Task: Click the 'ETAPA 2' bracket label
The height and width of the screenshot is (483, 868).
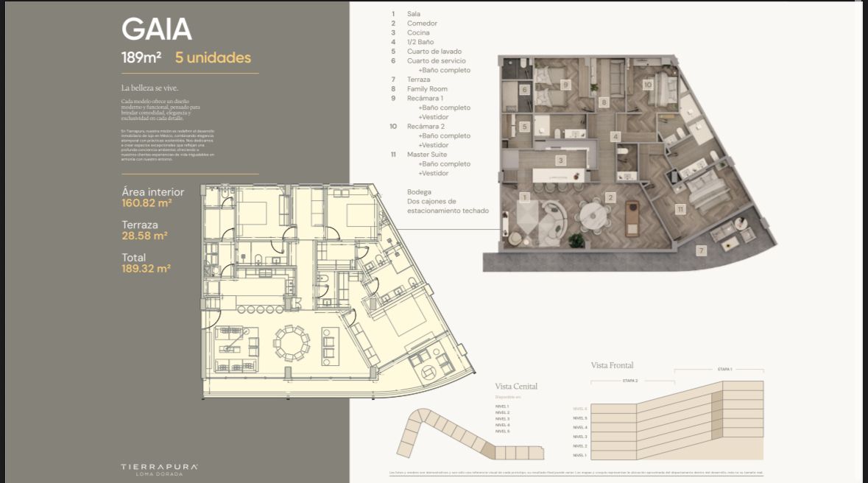Action: tap(630, 381)
